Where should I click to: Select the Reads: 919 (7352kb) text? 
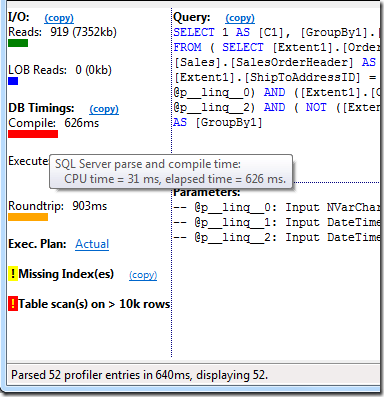tap(63, 32)
